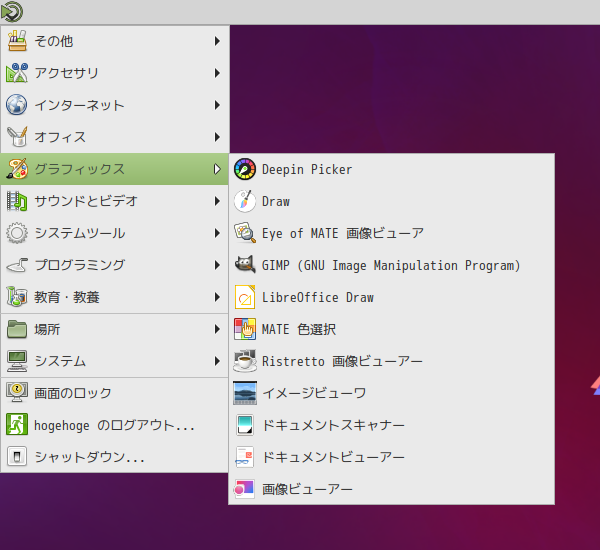Select the サウンドとビデオ menu entry
This screenshot has height=550, width=600.
114,201
